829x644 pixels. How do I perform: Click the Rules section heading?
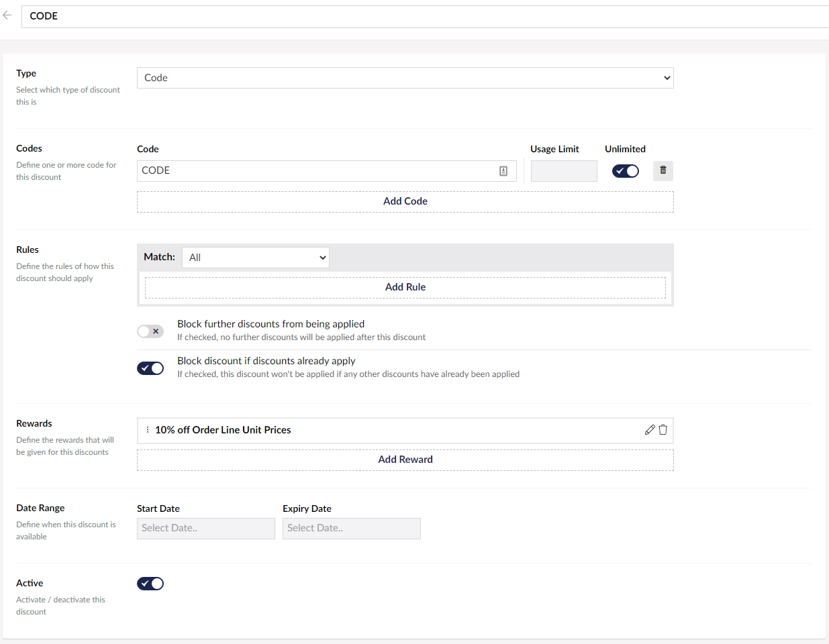(28, 250)
